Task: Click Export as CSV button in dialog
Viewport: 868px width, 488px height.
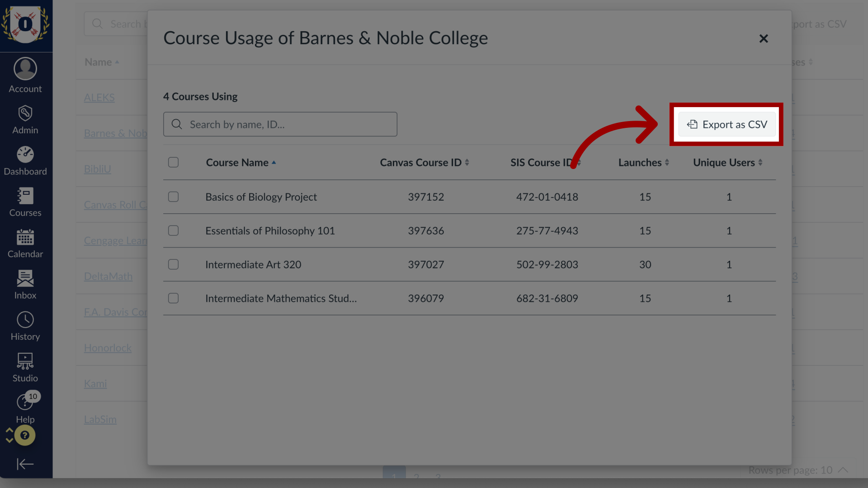Action: 727,124
